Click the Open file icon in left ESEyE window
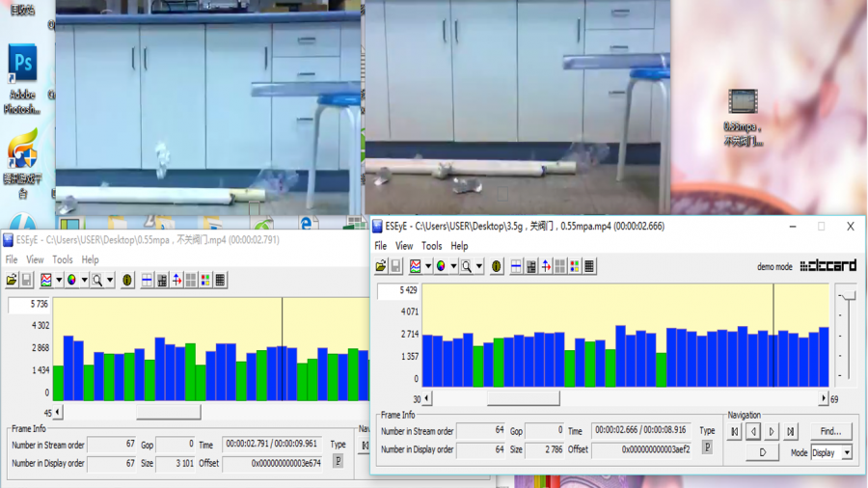The height and width of the screenshot is (488, 868). pos(12,280)
